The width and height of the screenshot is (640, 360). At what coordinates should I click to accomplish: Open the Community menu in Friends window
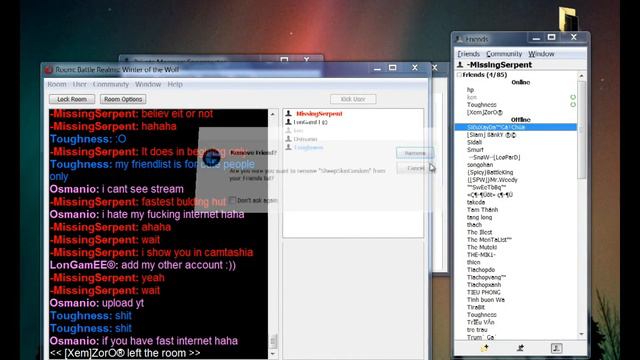click(504, 54)
